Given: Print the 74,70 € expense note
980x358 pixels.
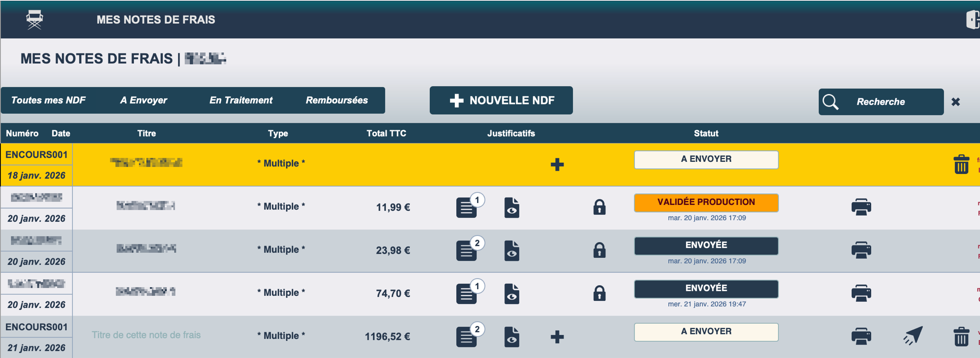Looking at the screenshot, I should click(x=861, y=293).
